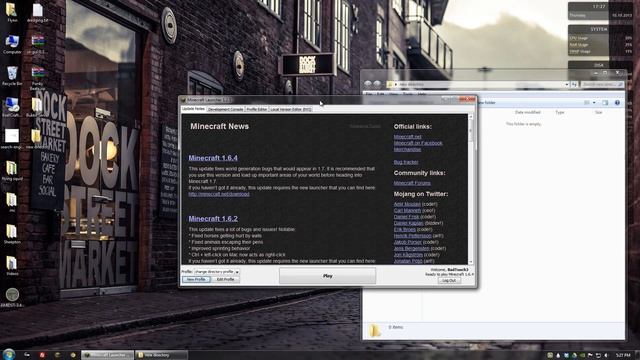This screenshot has width=640, height=360.
Task: Click the Minecraft Launcher taskbar button
Action: (107, 355)
